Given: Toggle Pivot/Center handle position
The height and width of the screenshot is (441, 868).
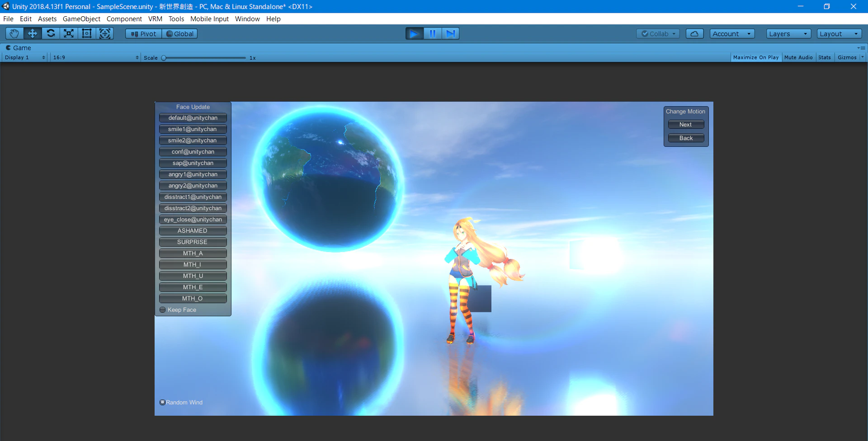Looking at the screenshot, I should [143, 34].
